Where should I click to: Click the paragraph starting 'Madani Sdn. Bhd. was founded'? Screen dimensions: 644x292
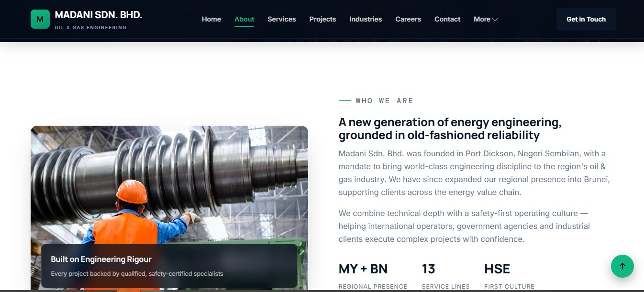[x=474, y=173]
